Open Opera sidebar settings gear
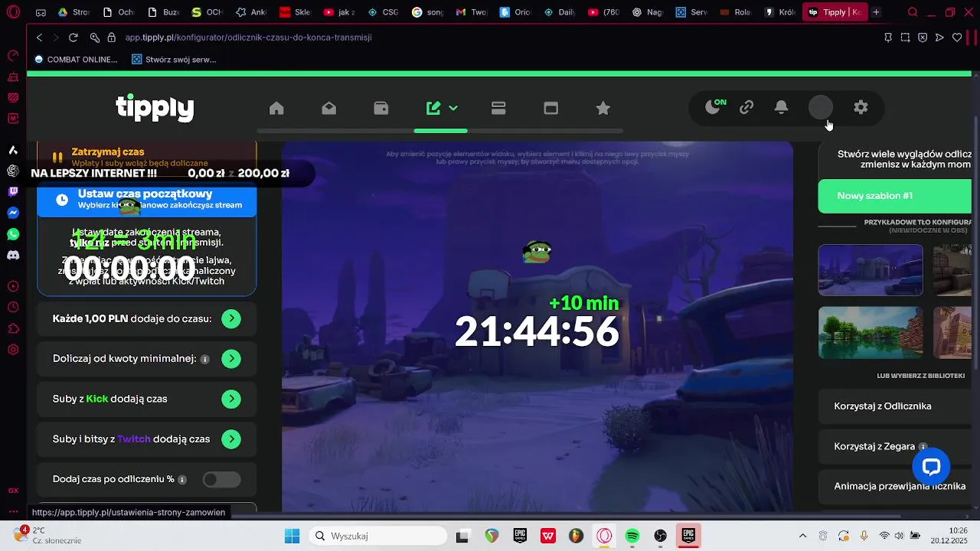The width and height of the screenshot is (980, 551). 13,350
